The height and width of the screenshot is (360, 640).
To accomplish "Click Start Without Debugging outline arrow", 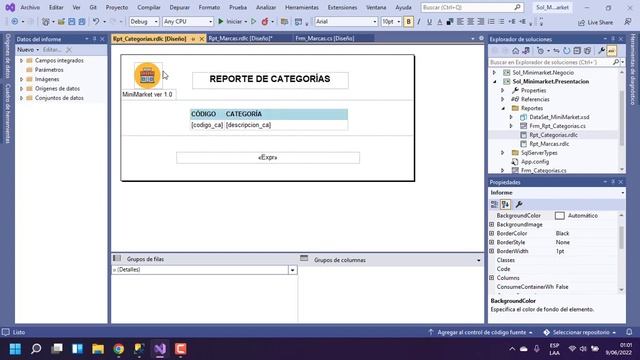I will 253,22.
